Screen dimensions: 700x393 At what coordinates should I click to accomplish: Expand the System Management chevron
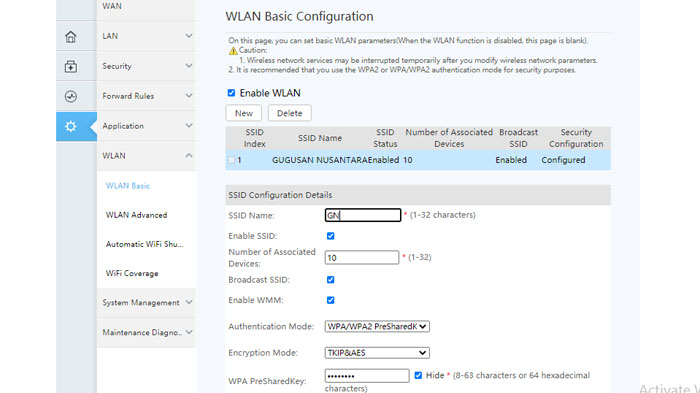coord(189,302)
